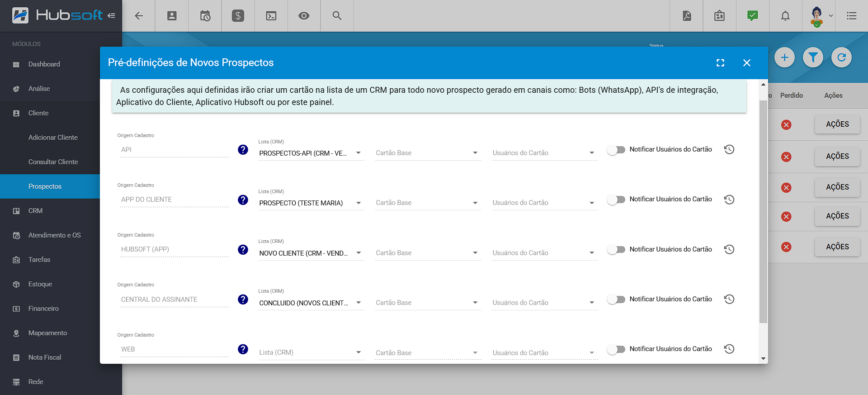Image resolution: width=868 pixels, height=395 pixels.
Task: Open history icon for CENTRAL DO ASSINANTE row
Action: point(729,299)
